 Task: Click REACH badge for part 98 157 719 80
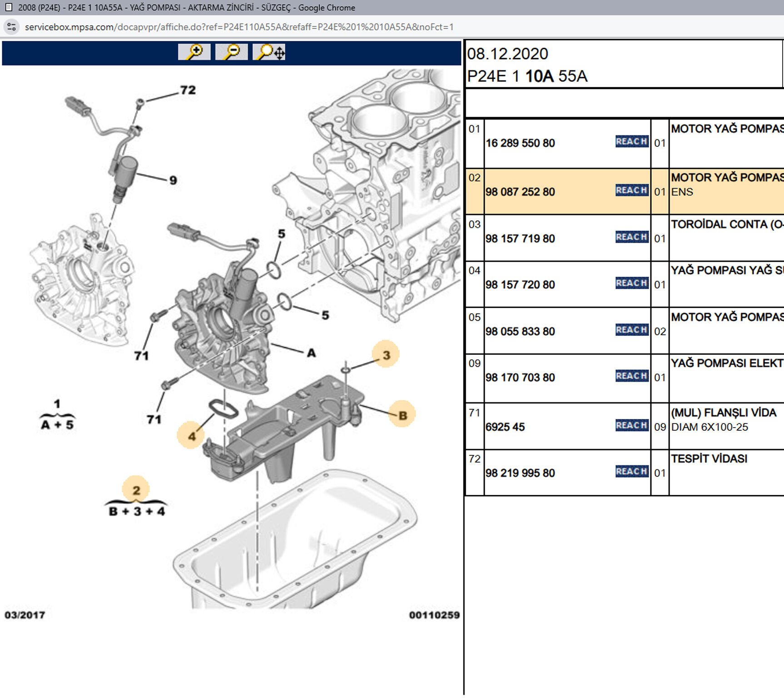coord(631,237)
